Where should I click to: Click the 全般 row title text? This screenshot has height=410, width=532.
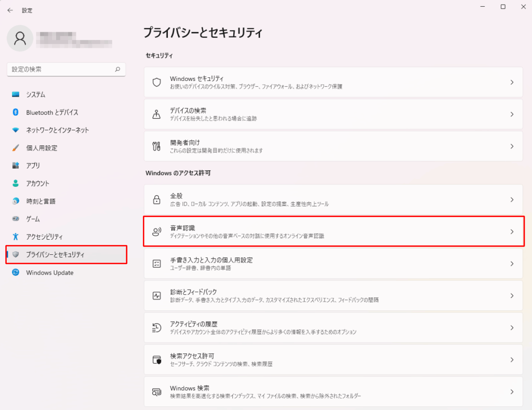click(x=177, y=196)
